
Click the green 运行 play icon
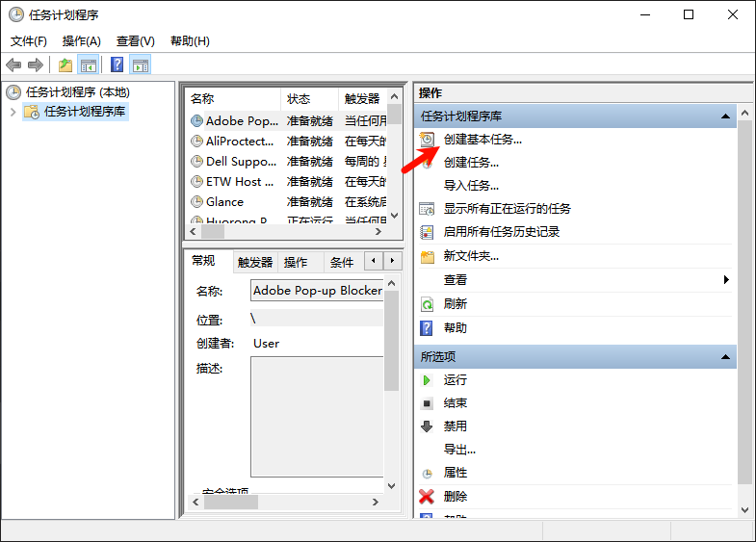[427, 380]
